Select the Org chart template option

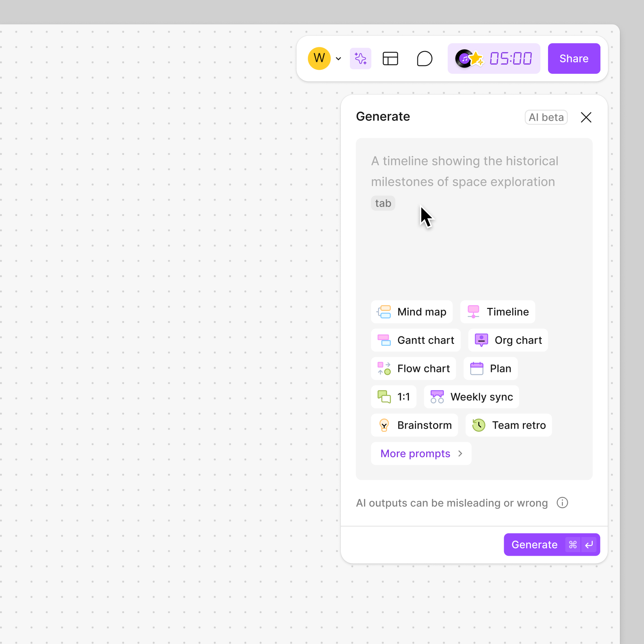(508, 340)
